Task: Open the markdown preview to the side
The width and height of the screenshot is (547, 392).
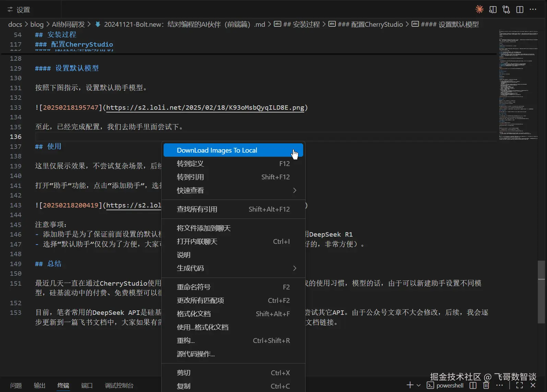Action: 493,10
